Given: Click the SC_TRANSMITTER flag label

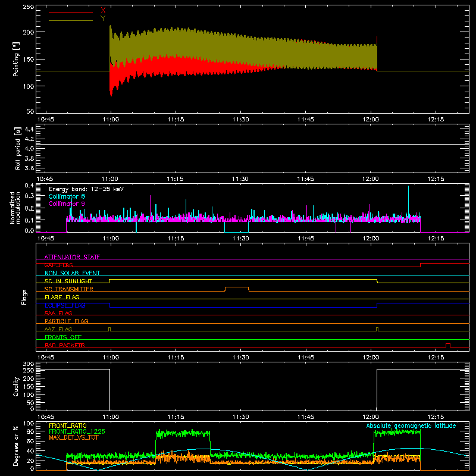Looking at the screenshot, I should click(x=69, y=289).
